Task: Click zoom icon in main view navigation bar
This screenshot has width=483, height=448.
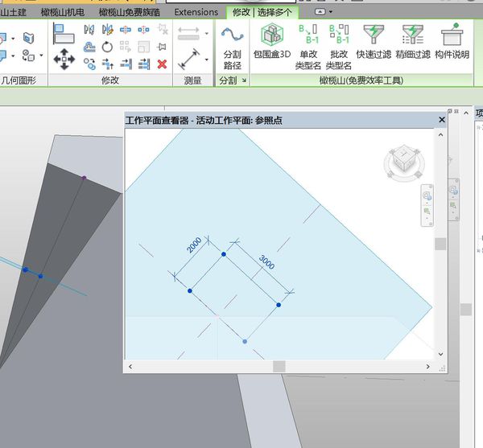Action: coord(453,191)
